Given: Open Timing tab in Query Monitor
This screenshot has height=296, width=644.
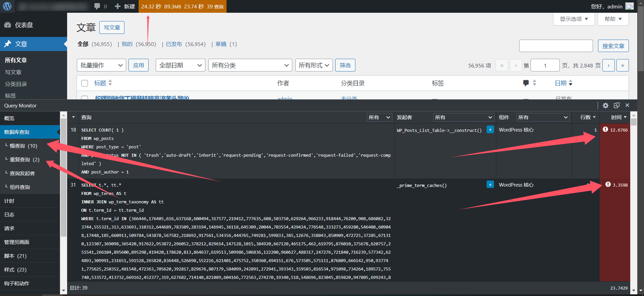Looking at the screenshot, I should [x=30, y=201].
